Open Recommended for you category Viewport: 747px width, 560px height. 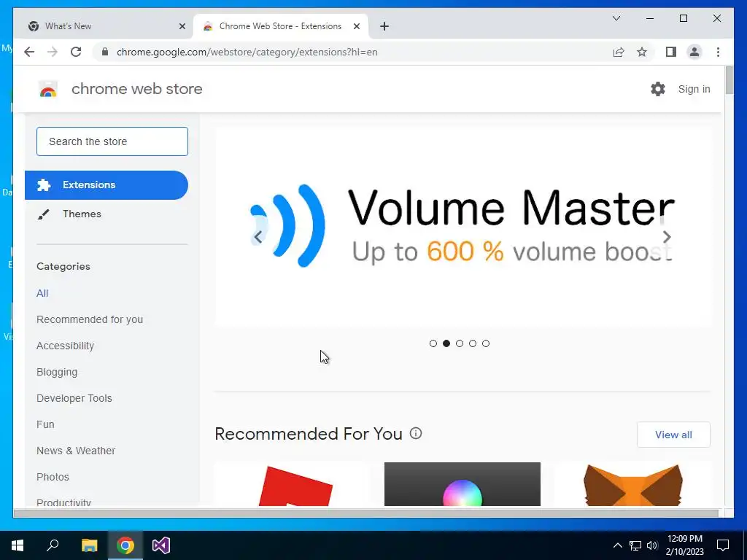[90, 319]
